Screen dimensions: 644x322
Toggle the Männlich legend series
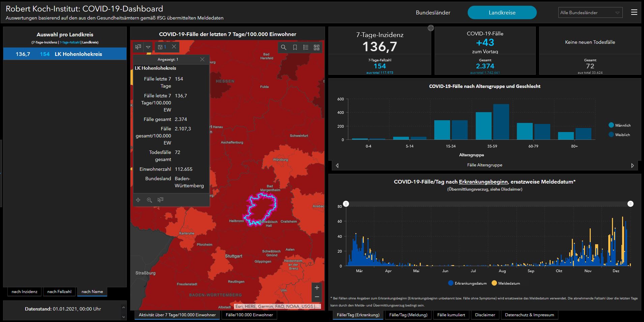(x=611, y=125)
